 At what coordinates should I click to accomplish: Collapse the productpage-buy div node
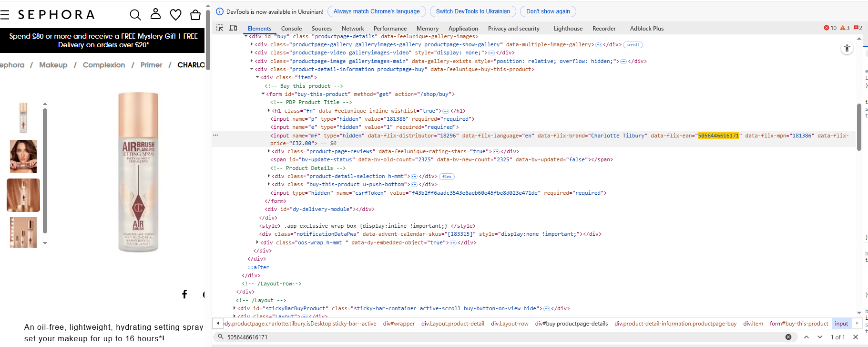tap(252, 69)
